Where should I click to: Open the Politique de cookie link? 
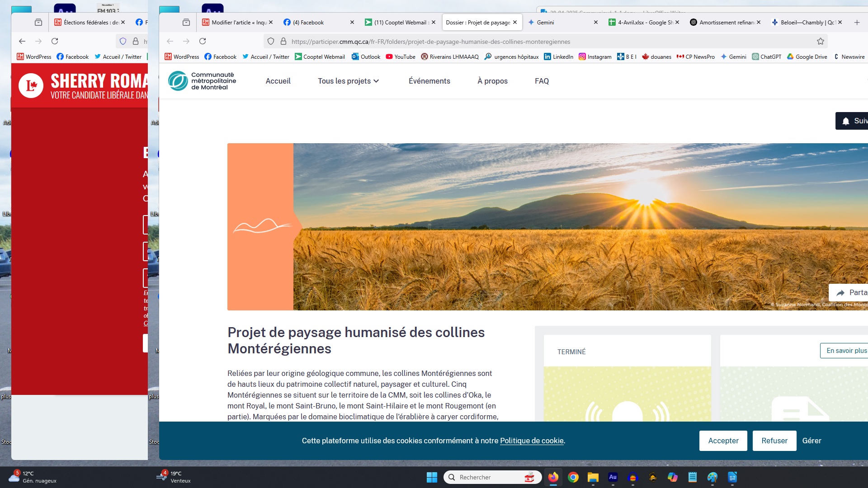(532, 441)
